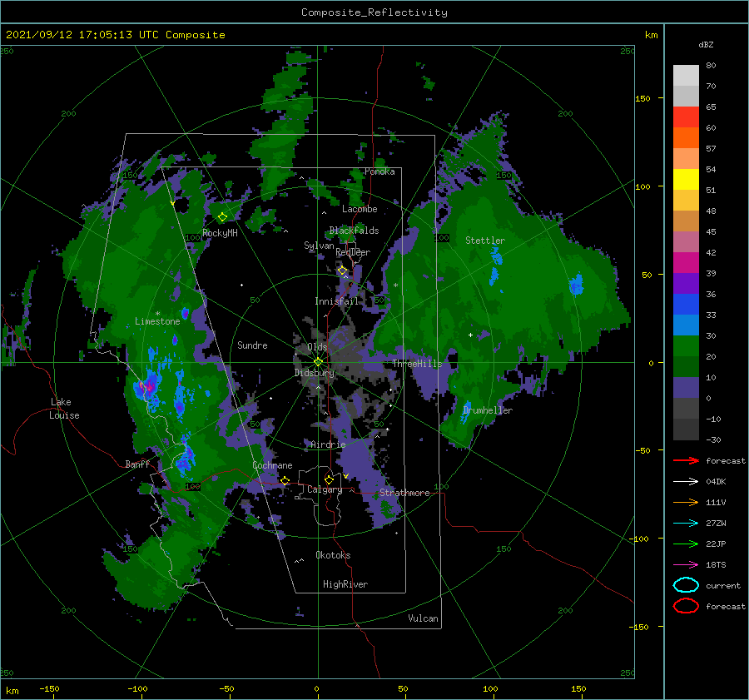Click the Drumheller town label
This screenshot has height=700, width=749.
[488, 410]
